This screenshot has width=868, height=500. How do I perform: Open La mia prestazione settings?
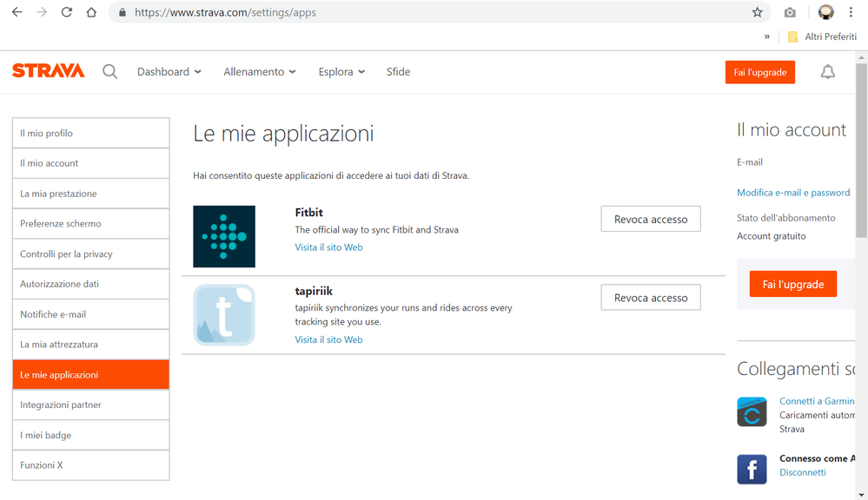point(90,194)
